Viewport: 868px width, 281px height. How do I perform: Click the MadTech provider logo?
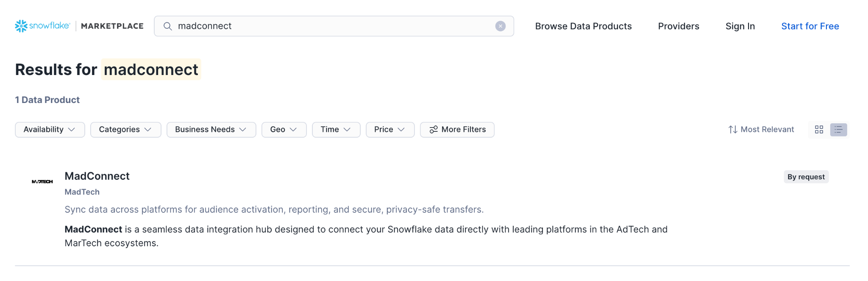(42, 181)
